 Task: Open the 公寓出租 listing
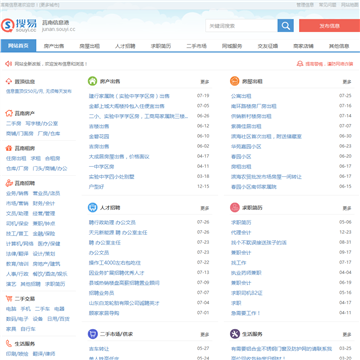pos(241,96)
